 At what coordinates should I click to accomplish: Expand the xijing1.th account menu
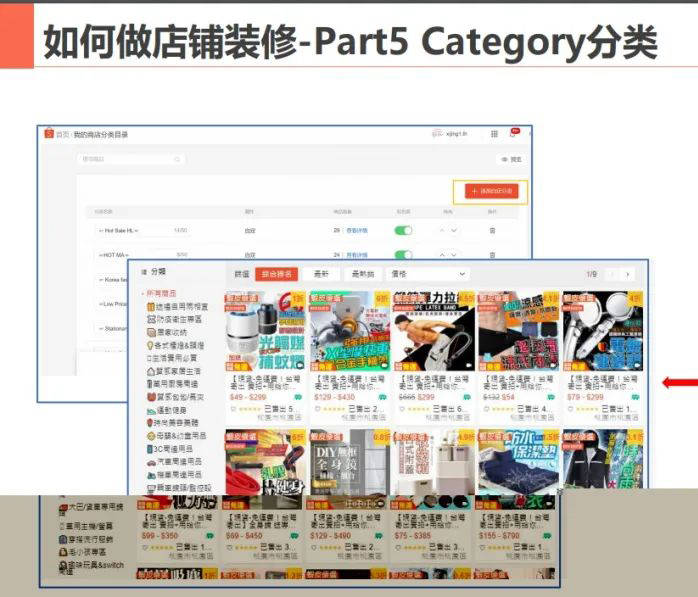coord(450,134)
